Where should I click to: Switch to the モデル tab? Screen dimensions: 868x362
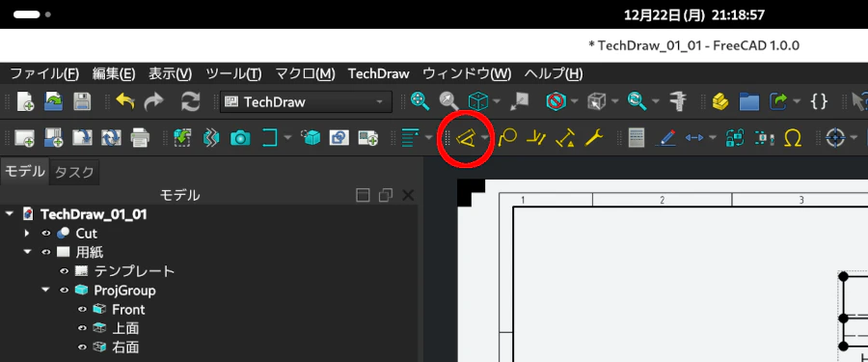25,172
